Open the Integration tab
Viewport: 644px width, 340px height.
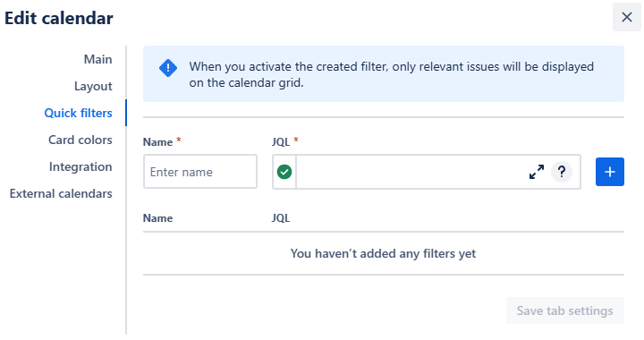pyautogui.click(x=80, y=166)
